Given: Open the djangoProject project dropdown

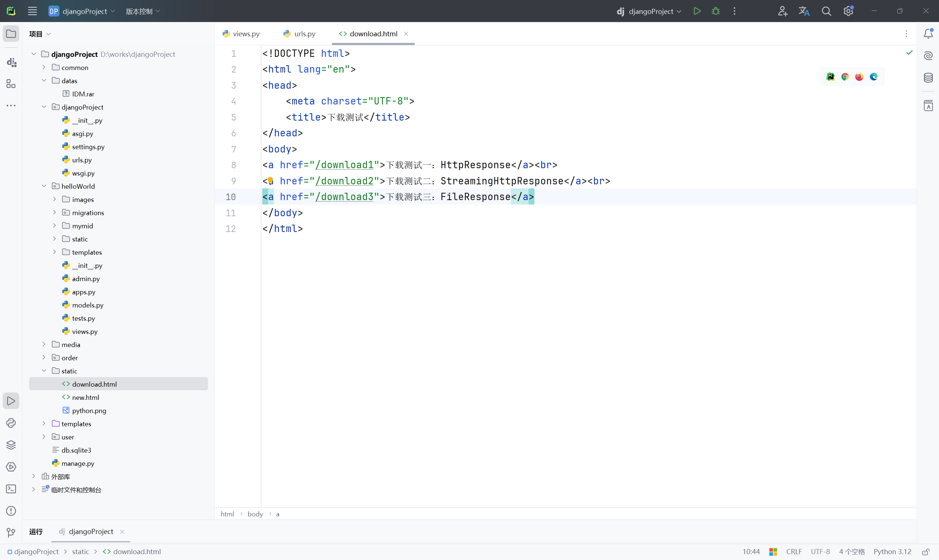Looking at the screenshot, I should pyautogui.click(x=82, y=11).
